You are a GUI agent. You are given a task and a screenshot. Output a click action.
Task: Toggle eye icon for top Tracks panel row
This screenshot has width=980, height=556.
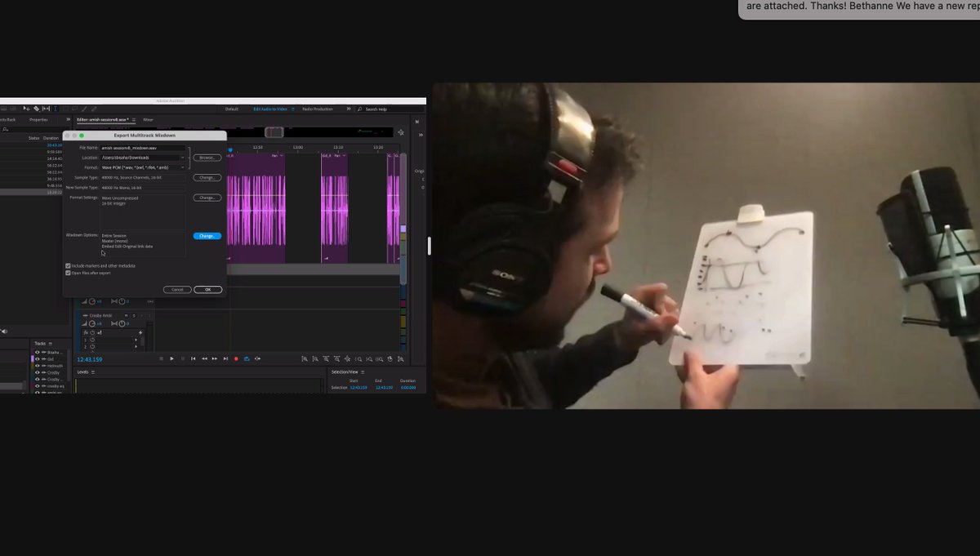pos(37,353)
